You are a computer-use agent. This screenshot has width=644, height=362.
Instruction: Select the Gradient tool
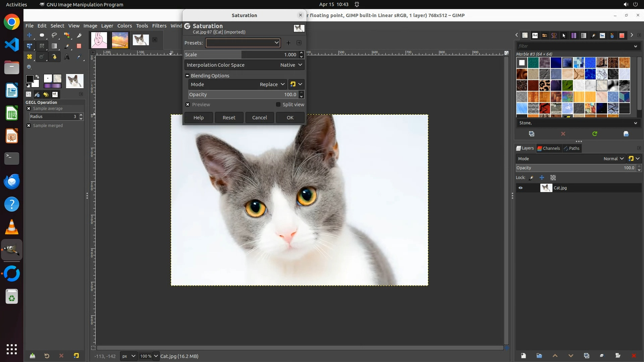pos(54,46)
